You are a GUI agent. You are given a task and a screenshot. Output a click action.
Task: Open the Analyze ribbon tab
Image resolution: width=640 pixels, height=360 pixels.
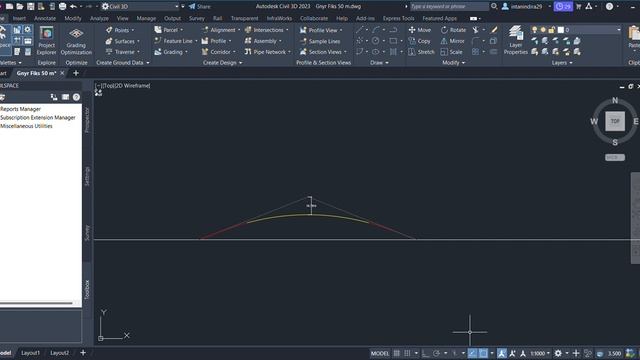point(99,18)
